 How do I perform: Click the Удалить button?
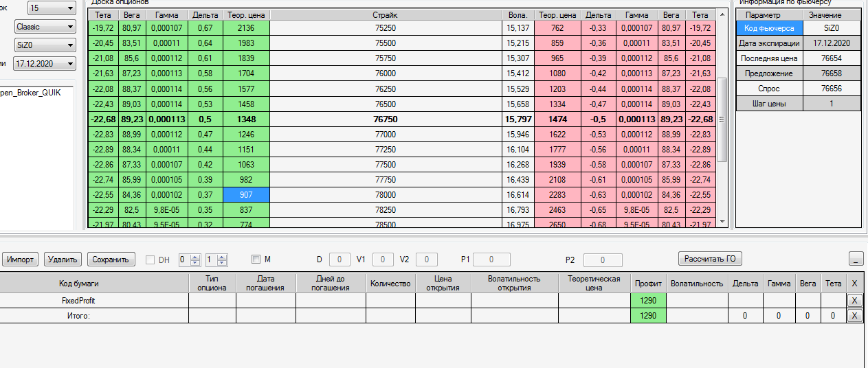(x=63, y=260)
